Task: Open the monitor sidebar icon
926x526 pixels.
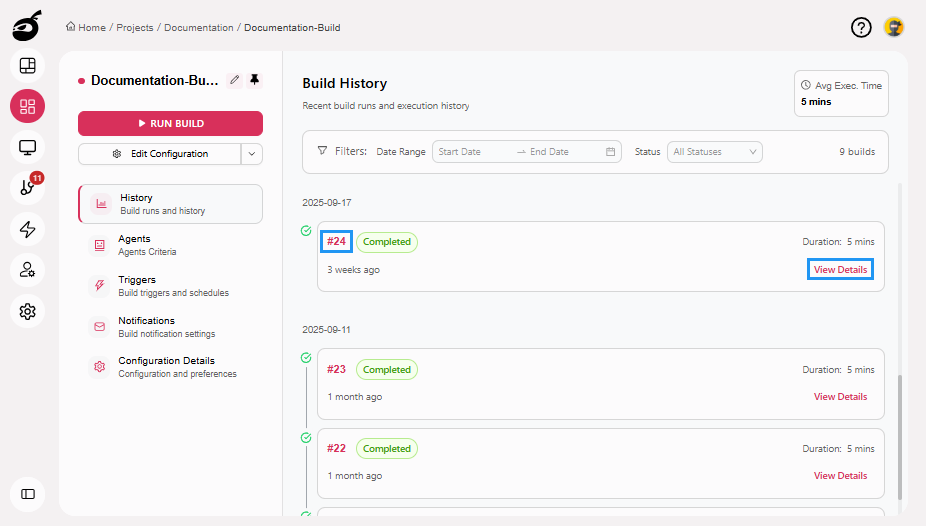Action: [27, 147]
